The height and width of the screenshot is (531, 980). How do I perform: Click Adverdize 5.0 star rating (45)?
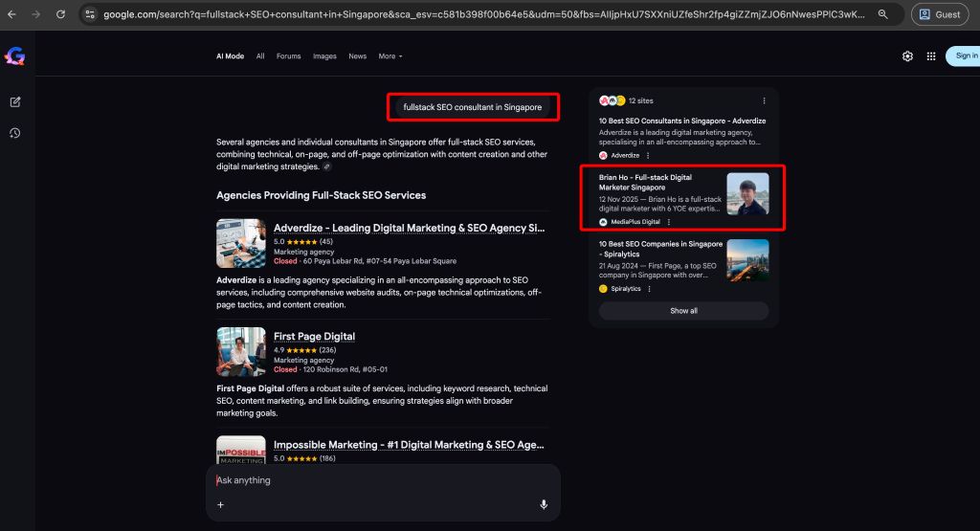tap(303, 242)
